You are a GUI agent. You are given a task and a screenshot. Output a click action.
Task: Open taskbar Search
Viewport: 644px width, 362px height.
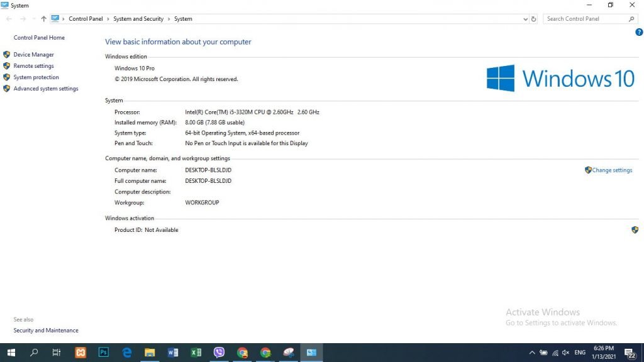34,353
